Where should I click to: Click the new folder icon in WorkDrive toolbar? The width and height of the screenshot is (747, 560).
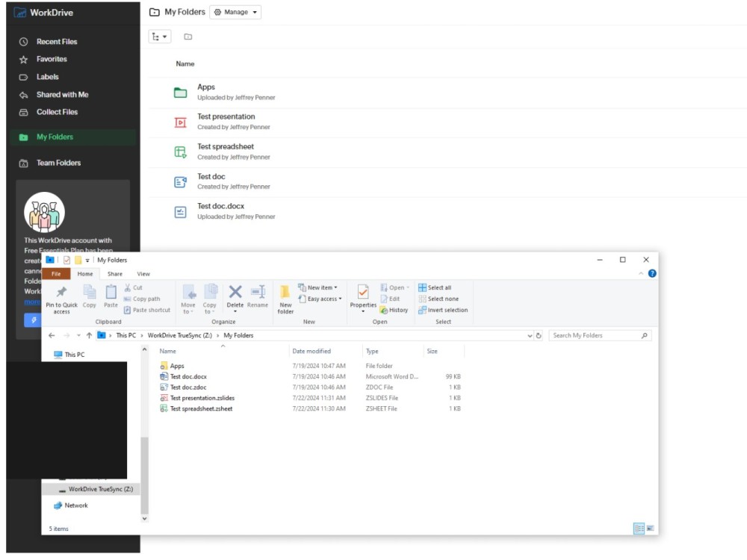[188, 37]
